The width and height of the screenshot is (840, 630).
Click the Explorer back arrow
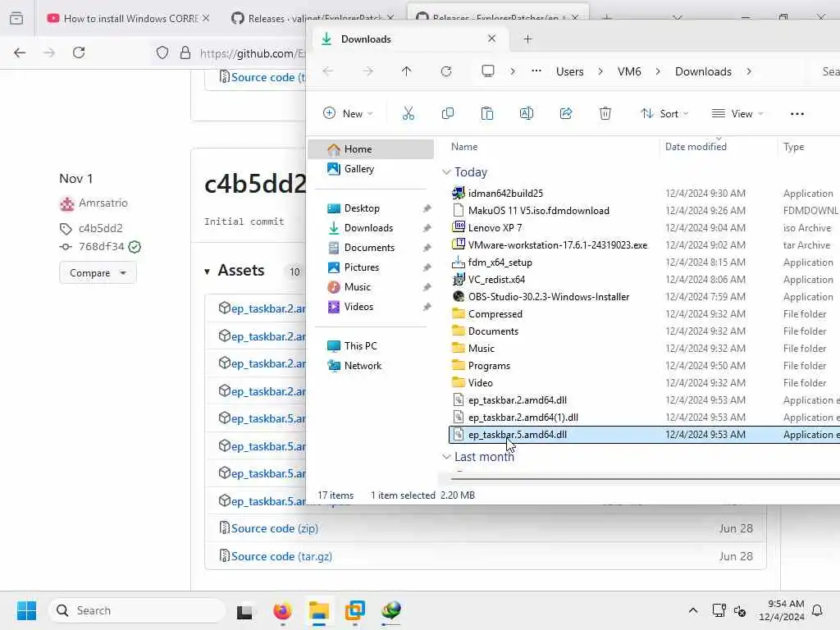[x=328, y=71]
